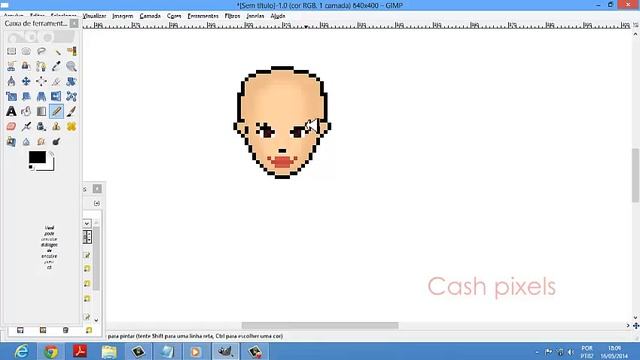Close the dock panel below the toolbox
The width and height of the screenshot is (640, 360).
97,189
